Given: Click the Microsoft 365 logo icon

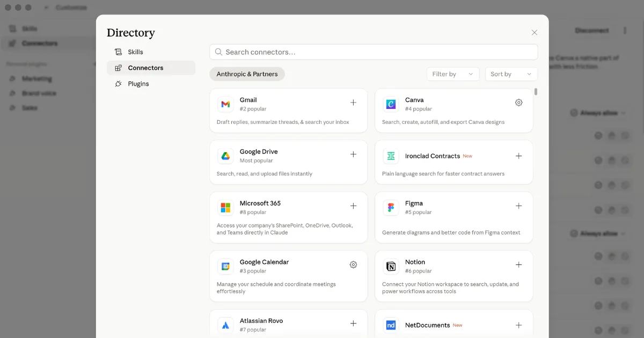Looking at the screenshot, I should tap(225, 208).
